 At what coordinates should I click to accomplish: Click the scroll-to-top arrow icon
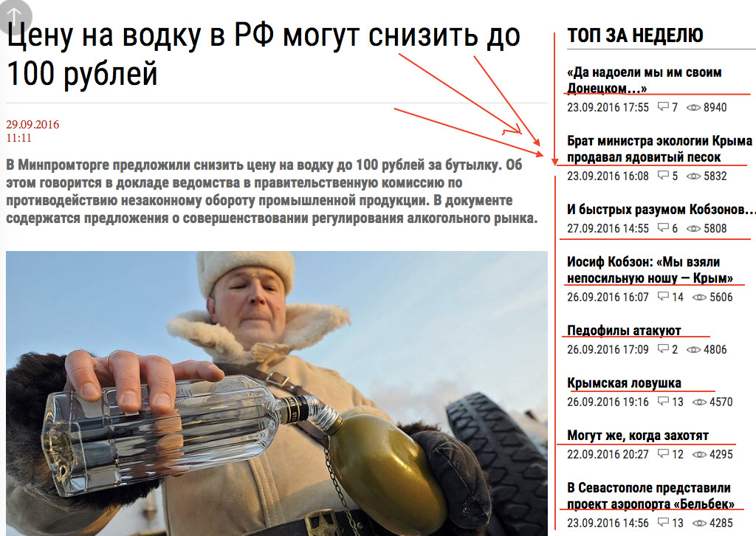pyautogui.click(x=14, y=16)
